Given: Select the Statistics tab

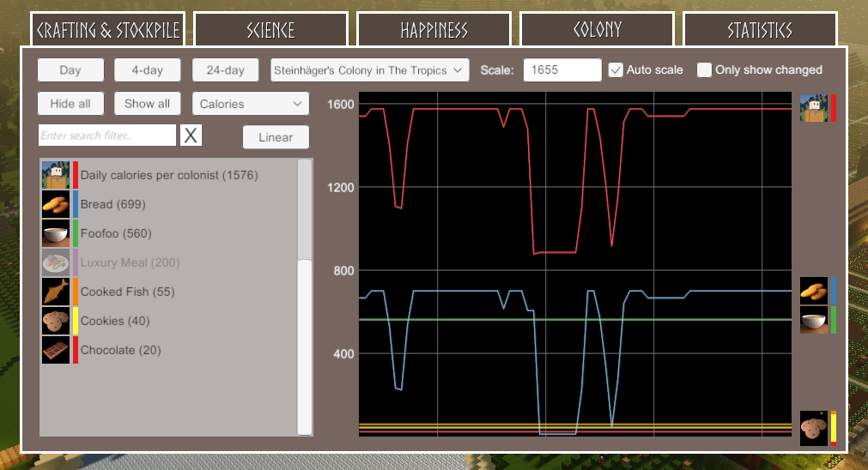Looking at the screenshot, I should tap(760, 29).
